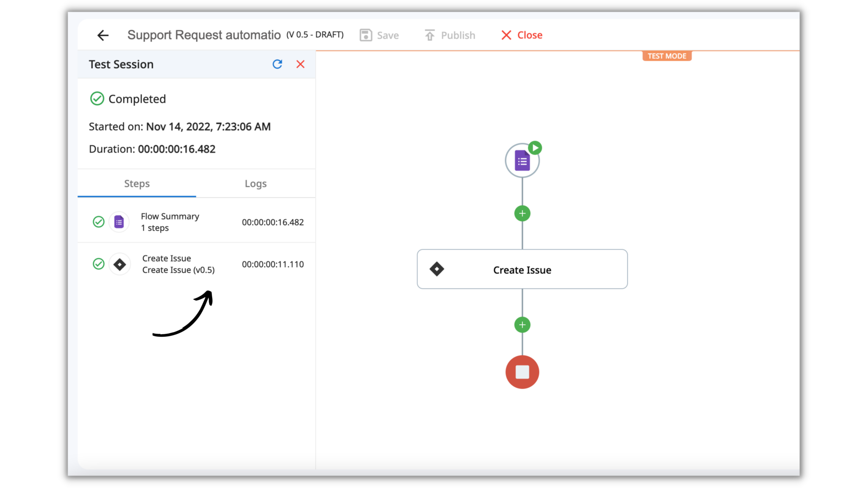Click the Create Issue step's Jira icon
868x488 pixels.
tap(120, 264)
